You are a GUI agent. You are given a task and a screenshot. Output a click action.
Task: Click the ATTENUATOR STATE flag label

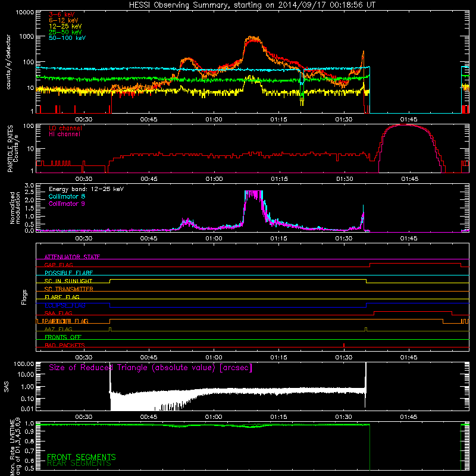point(72,257)
